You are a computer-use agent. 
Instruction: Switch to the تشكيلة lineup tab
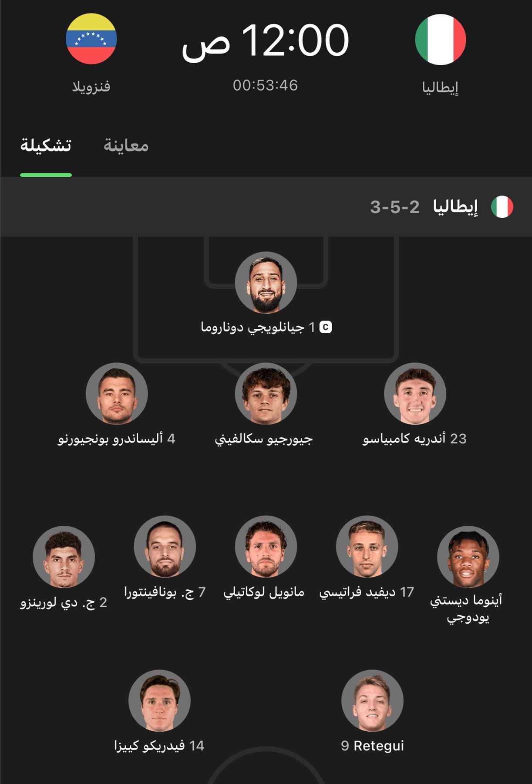[x=46, y=145]
